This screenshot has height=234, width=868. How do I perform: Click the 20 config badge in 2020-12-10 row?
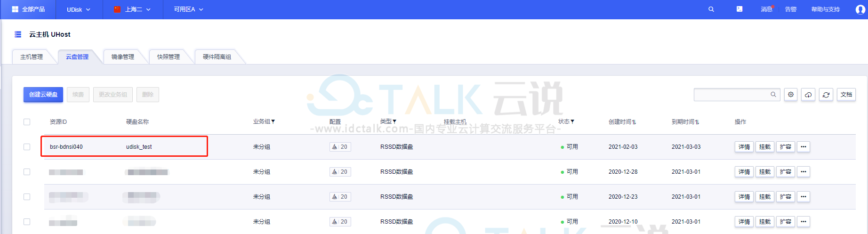(340, 222)
